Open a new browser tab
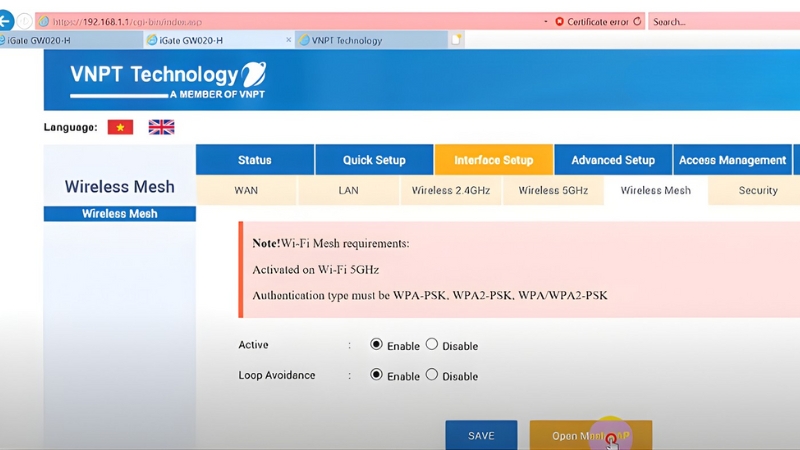The height and width of the screenshot is (450, 800). click(x=457, y=40)
